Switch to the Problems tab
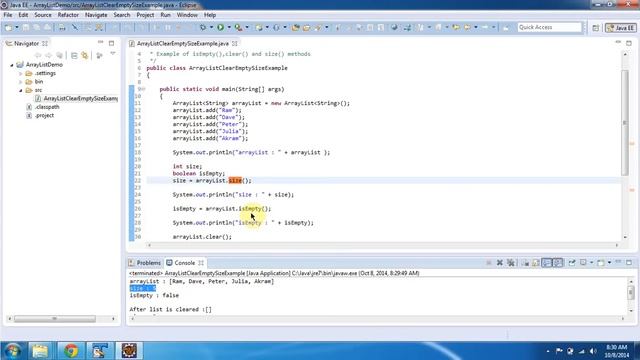The width and height of the screenshot is (640, 360). 144,263
